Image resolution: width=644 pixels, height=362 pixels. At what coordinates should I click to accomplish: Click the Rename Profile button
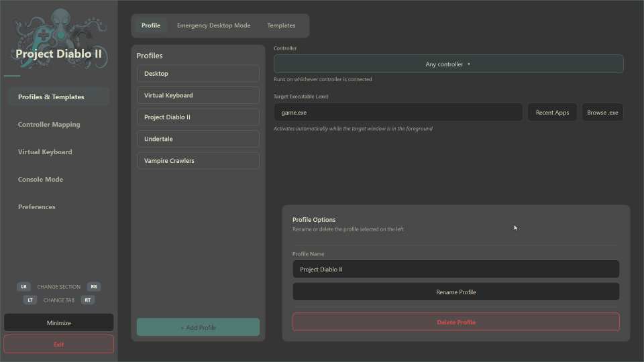pyautogui.click(x=456, y=292)
